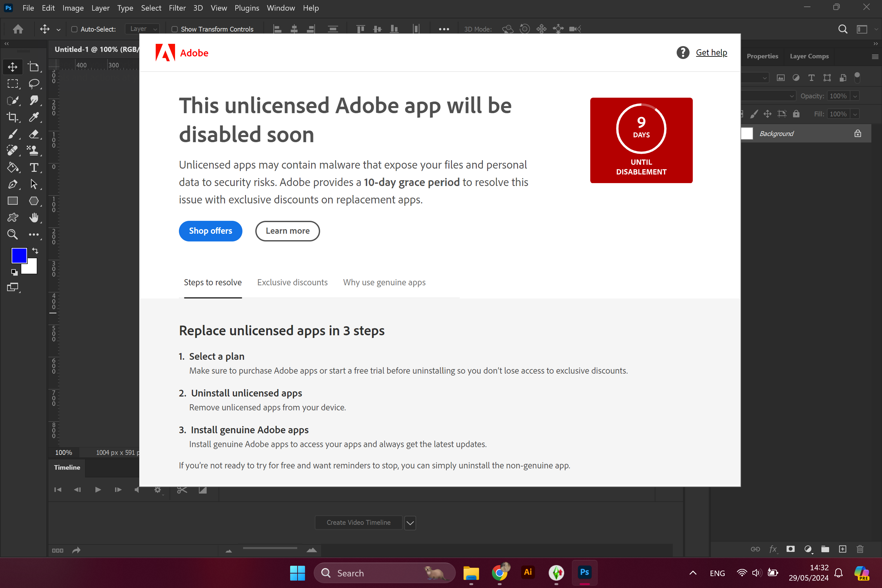Select the Hand tool

(x=34, y=218)
